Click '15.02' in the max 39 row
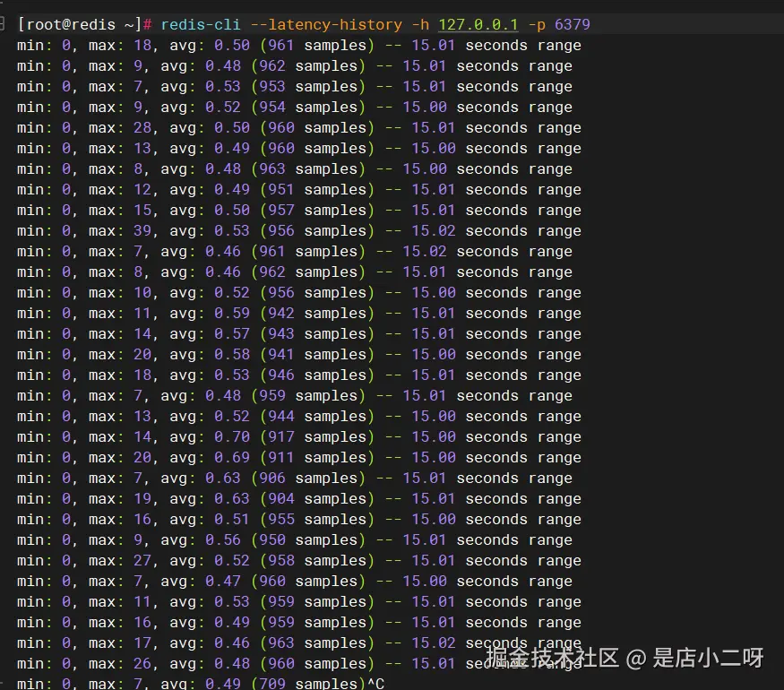 434,230
